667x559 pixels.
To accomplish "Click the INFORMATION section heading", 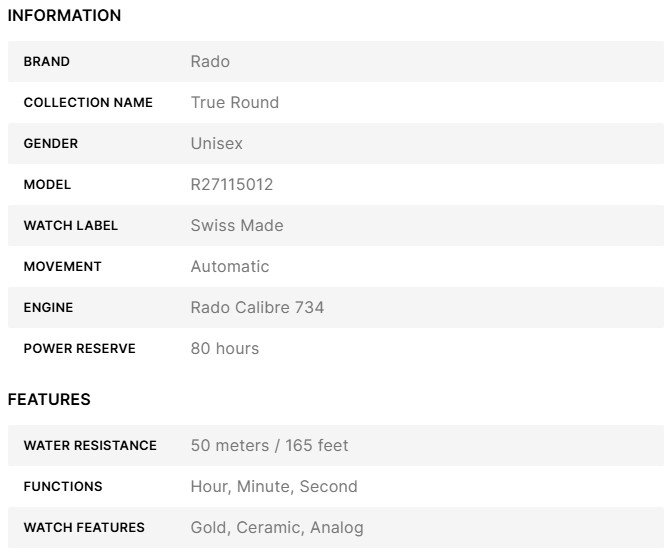I will [x=64, y=16].
